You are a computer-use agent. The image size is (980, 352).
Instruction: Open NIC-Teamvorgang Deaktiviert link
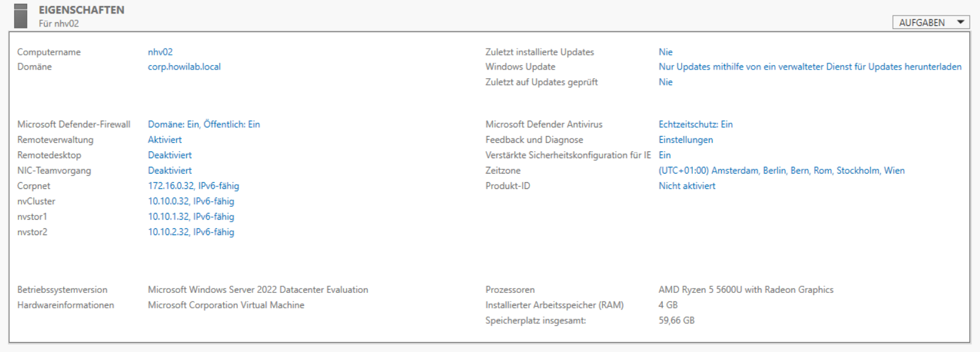click(170, 170)
